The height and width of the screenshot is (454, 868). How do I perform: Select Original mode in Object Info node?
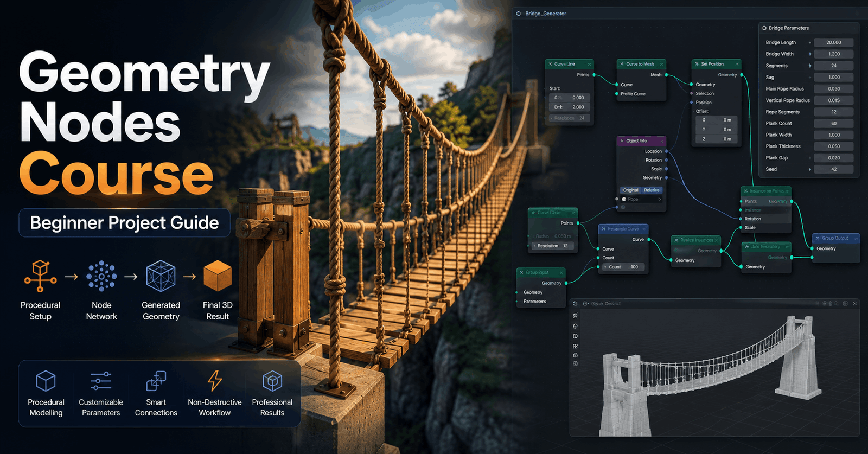(x=630, y=190)
